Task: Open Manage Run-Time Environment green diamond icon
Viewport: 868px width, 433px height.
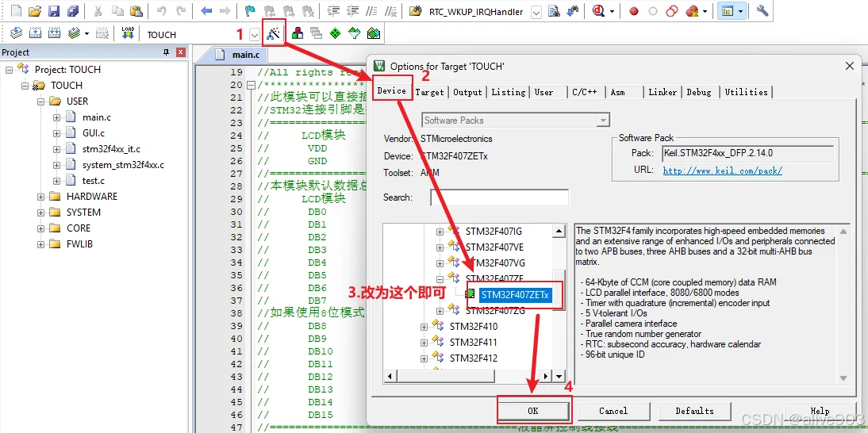Action: point(335,34)
